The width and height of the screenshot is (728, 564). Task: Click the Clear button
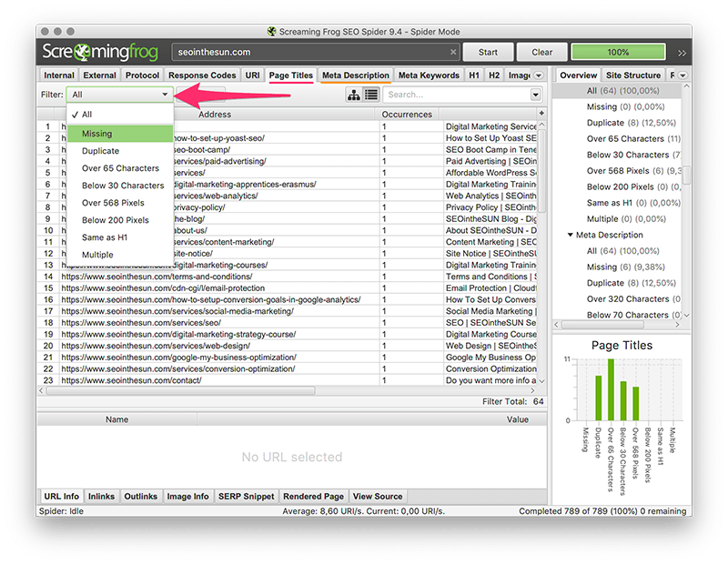pos(541,52)
